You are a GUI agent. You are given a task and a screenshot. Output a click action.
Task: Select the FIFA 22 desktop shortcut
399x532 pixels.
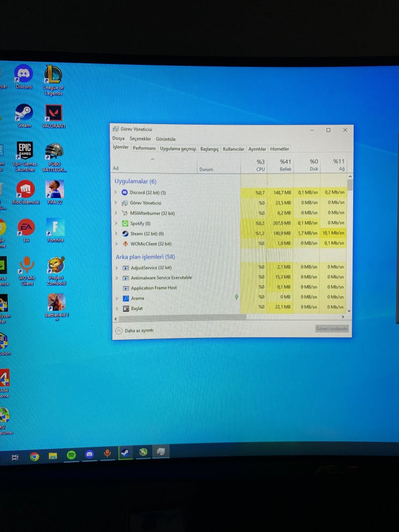[x=55, y=193]
